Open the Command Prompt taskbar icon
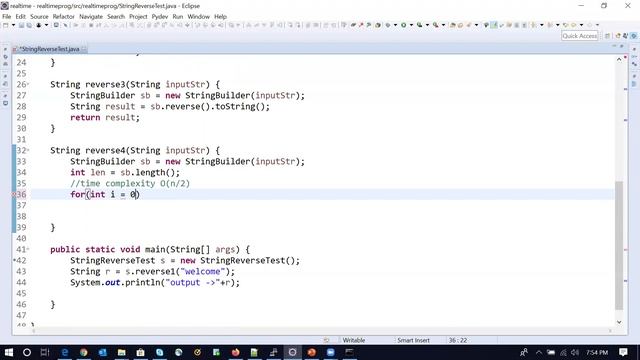The height and width of the screenshot is (360, 640). click(x=349, y=352)
